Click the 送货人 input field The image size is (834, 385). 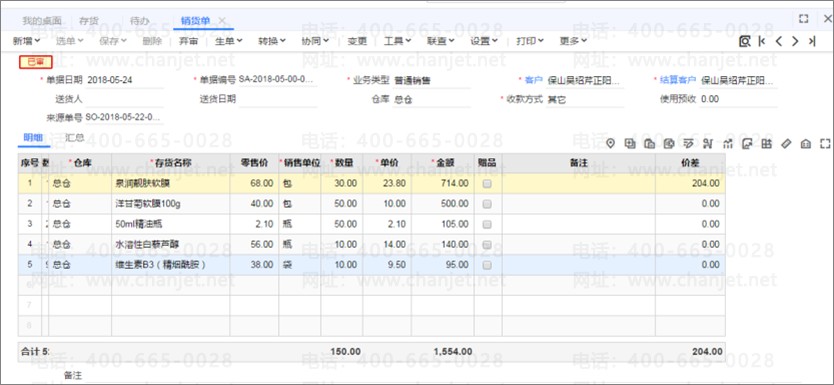[124, 99]
